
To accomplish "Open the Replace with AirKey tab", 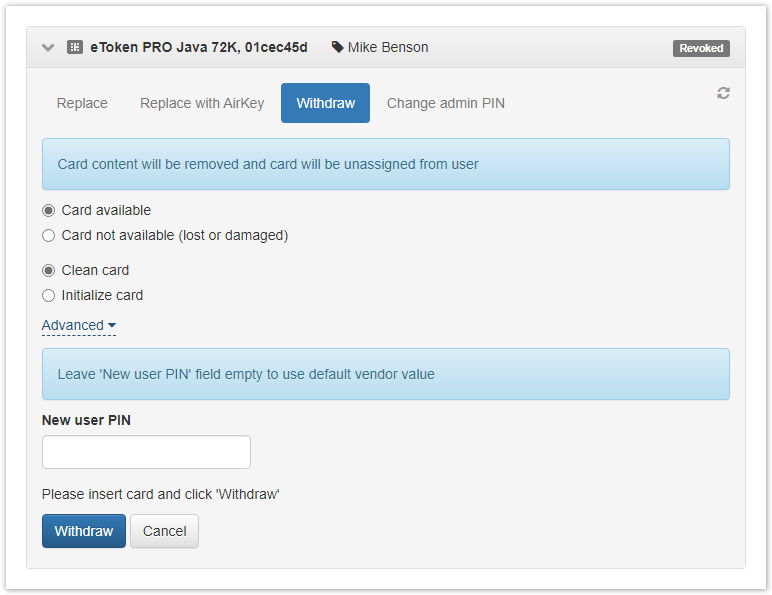I will pos(202,103).
